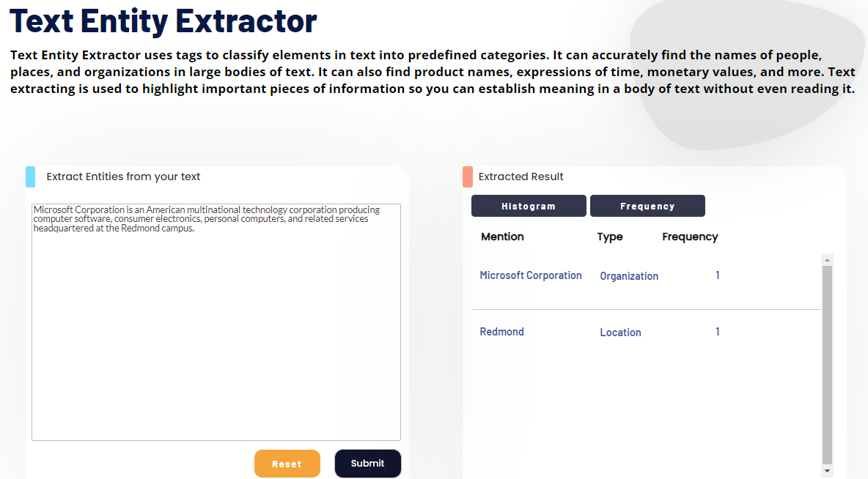The image size is (868, 479).
Task: Click the Extract Entities from your text heading
Action: [x=122, y=177]
